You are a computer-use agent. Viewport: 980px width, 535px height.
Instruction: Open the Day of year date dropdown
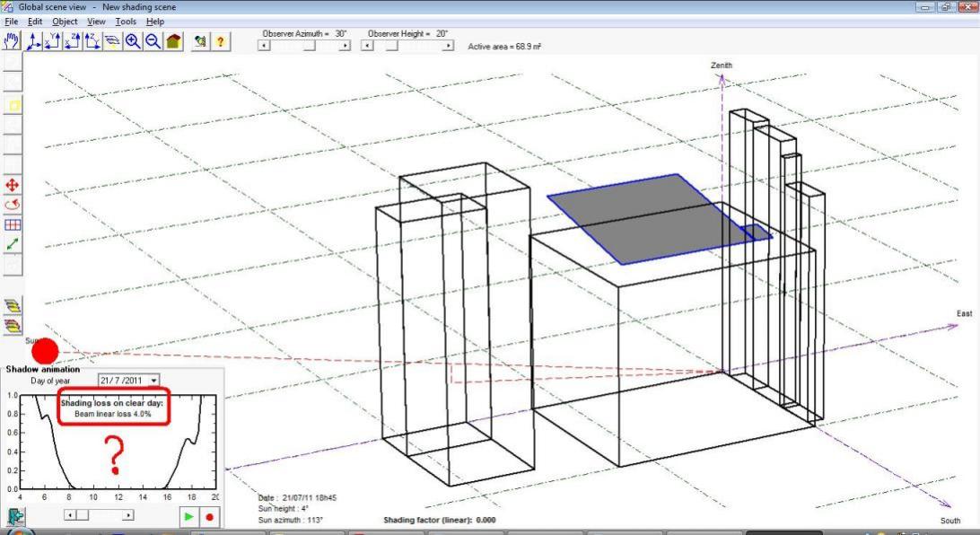155,382
